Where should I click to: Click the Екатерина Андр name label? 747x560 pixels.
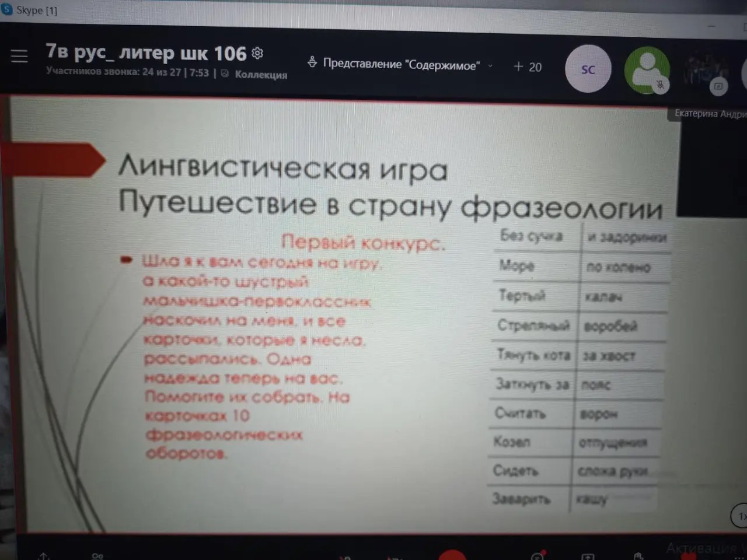coord(710,114)
